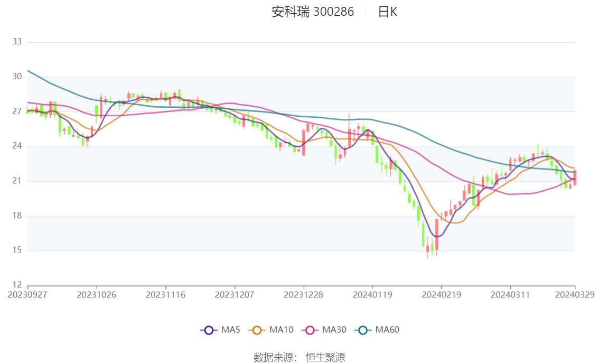The width and height of the screenshot is (599, 364).
Task: Toggle the MA30 legend series
Action: 324,330
